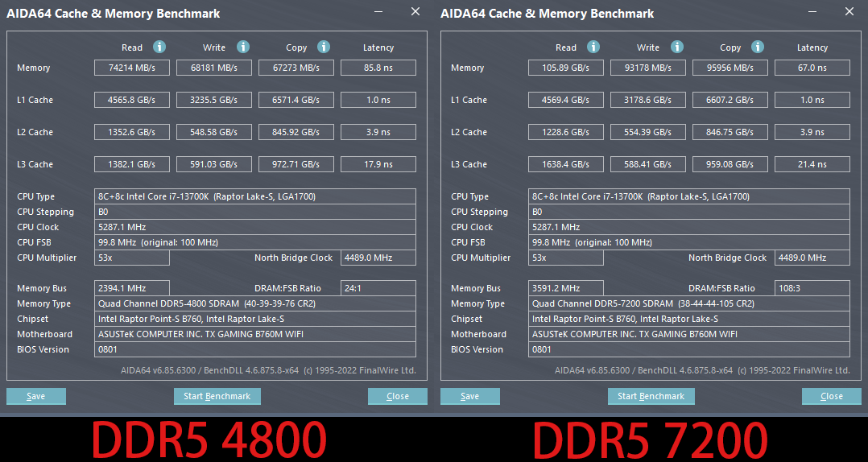Click the L1 Cache Copy value 6571.4 GB/s

(x=296, y=100)
